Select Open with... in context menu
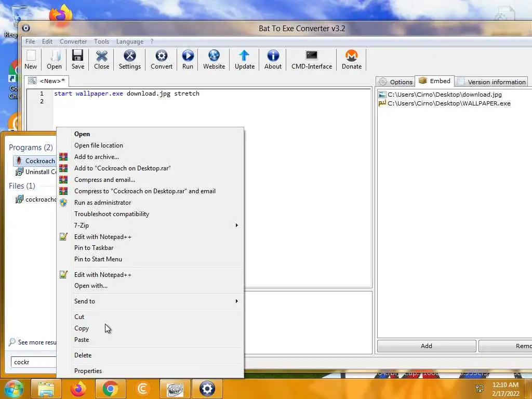This screenshot has height=399, width=532. click(x=150, y=286)
